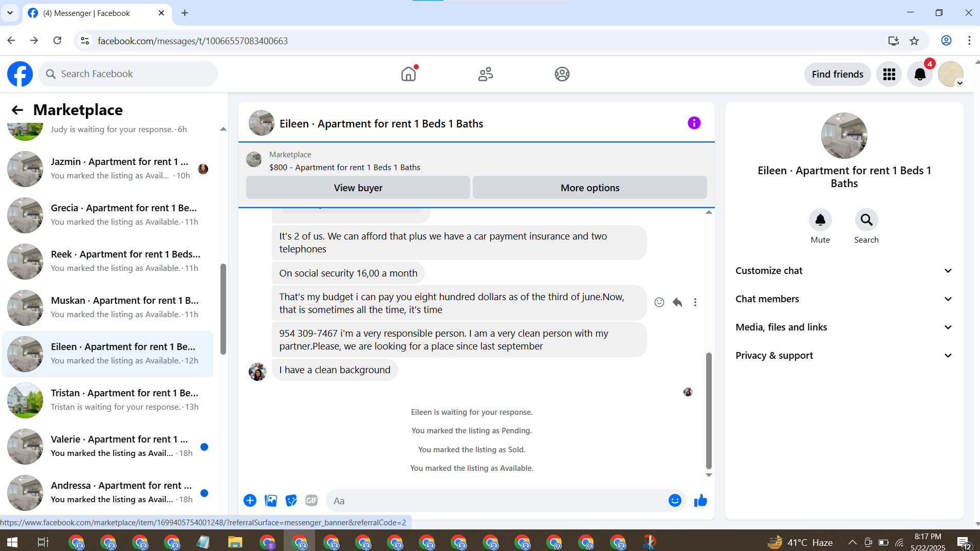Screen dimensions: 980x551
Task: Open the Chrome three-dot menu
Action: click(969, 41)
